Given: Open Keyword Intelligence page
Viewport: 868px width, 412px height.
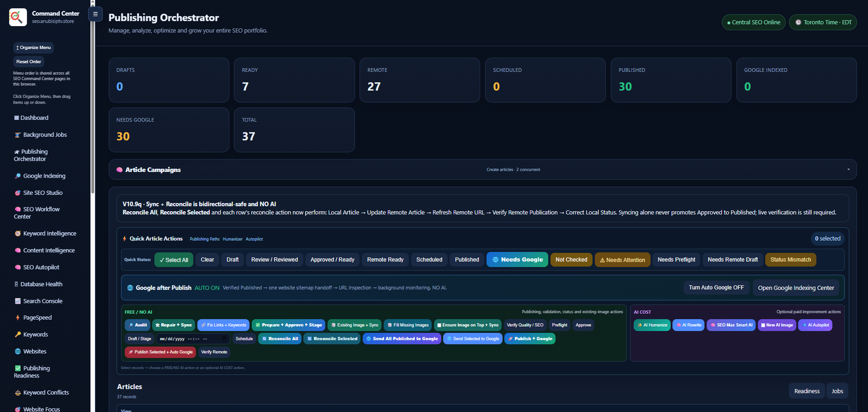Looking at the screenshot, I should pyautogui.click(x=46, y=233).
